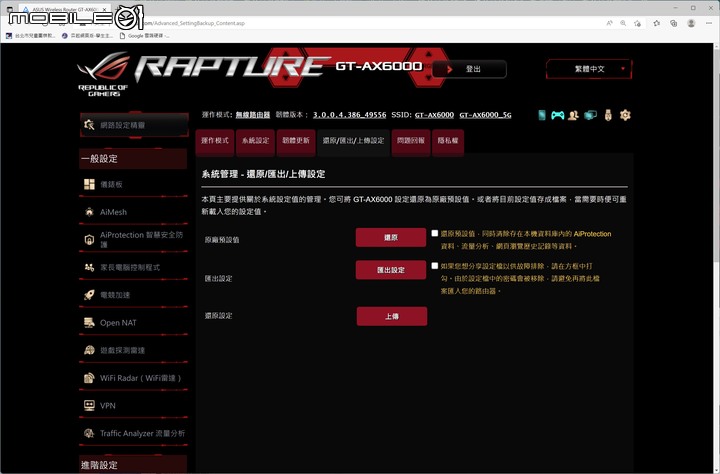The width and height of the screenshot is (720, 474).
Task: Click the dashboard grid icon
Action: coord(89,184)
